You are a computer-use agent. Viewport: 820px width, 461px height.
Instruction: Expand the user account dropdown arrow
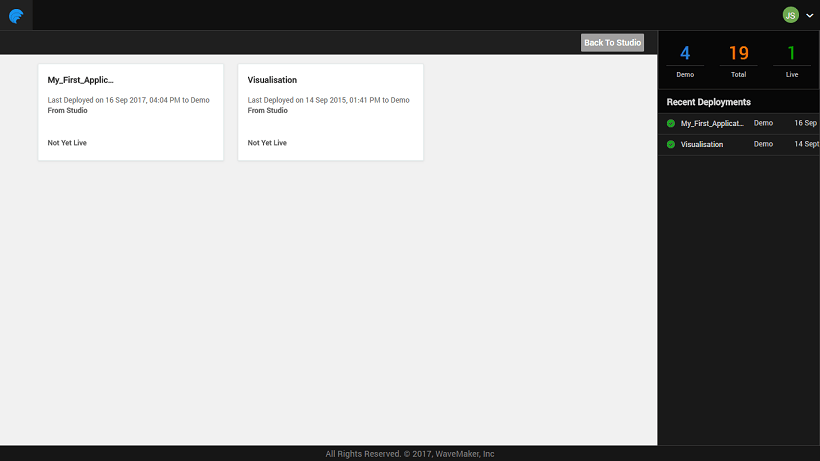click(x=809, y=15)
